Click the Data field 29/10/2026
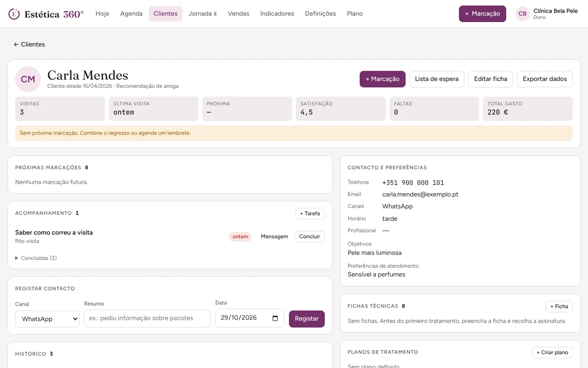 coord(250,318)
